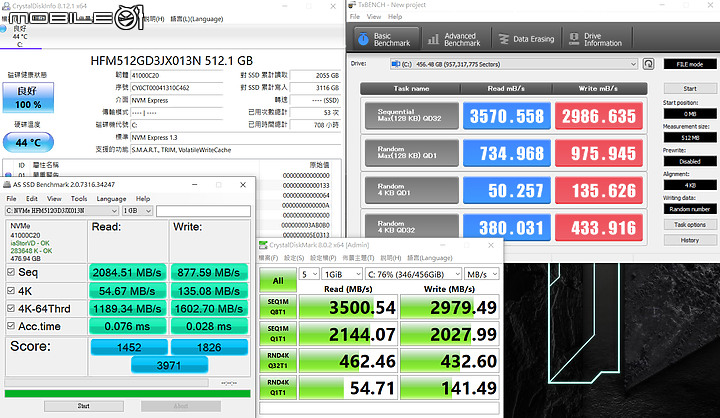720x418 pixels.
Task: Close the CrystalDiskInfo window
Action: point(333,6)
